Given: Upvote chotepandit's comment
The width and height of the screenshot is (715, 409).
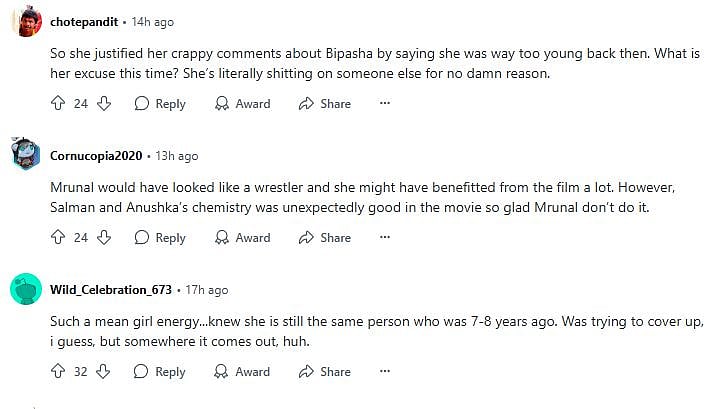Looking at the screenshot, I should coord(57,104).
